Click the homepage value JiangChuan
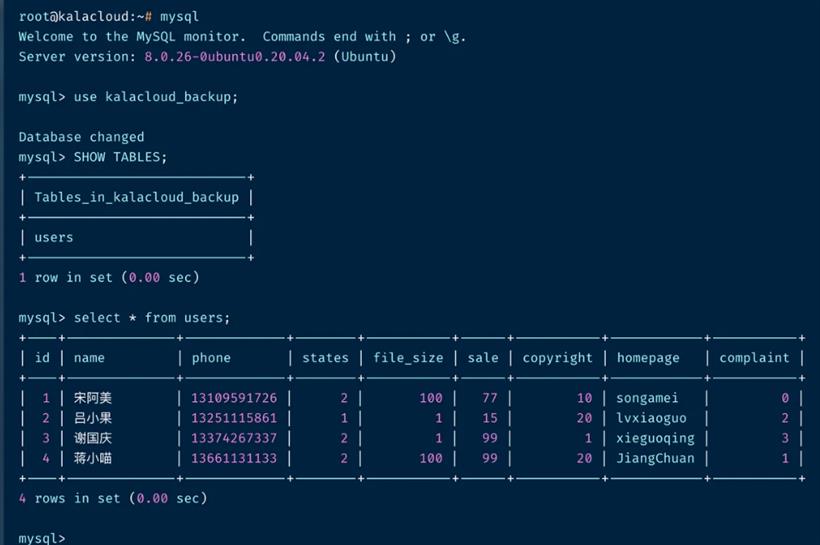 coord(655,458)
